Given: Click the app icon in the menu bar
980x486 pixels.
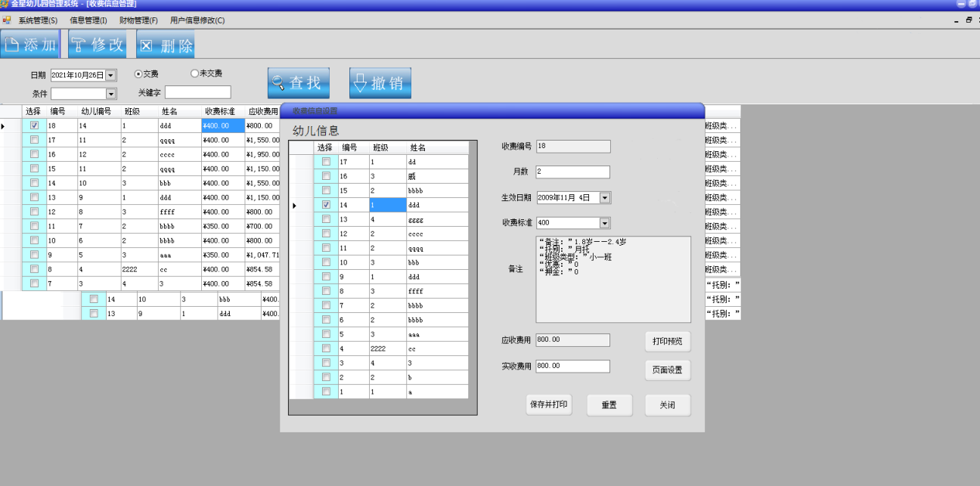Looking at the screenshot, I should pos(7,20).
